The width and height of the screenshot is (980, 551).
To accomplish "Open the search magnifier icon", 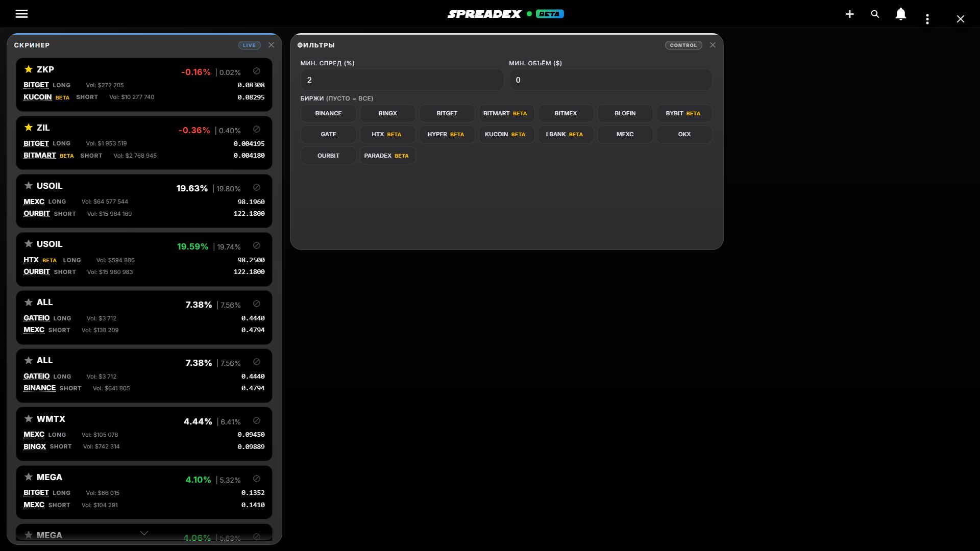I will [x=875, y=14].
